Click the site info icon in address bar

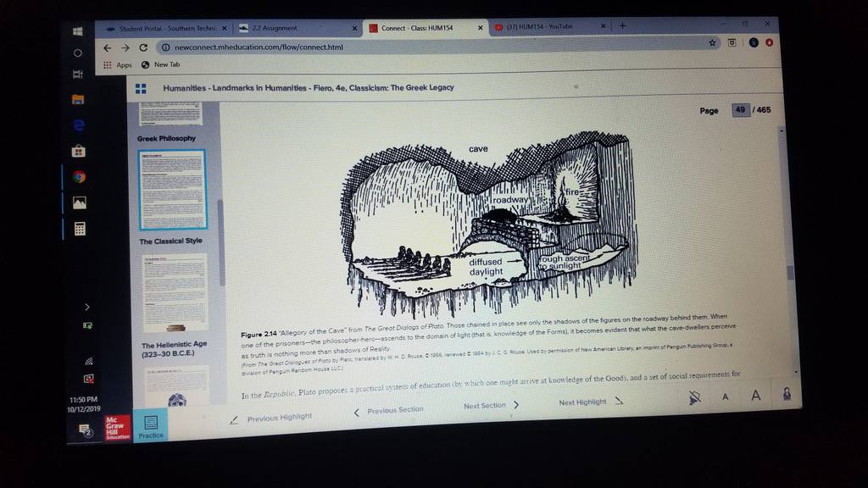[165, 47]
